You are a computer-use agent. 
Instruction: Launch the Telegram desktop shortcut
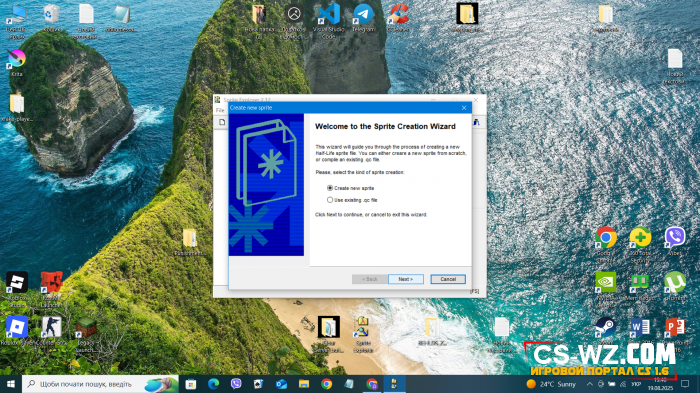[363, 18]
